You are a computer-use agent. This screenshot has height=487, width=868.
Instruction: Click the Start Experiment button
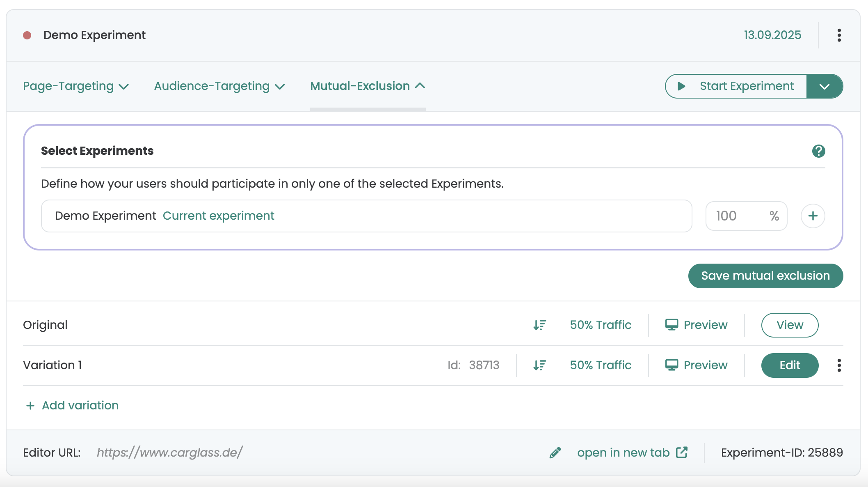[x=736, y=86]
